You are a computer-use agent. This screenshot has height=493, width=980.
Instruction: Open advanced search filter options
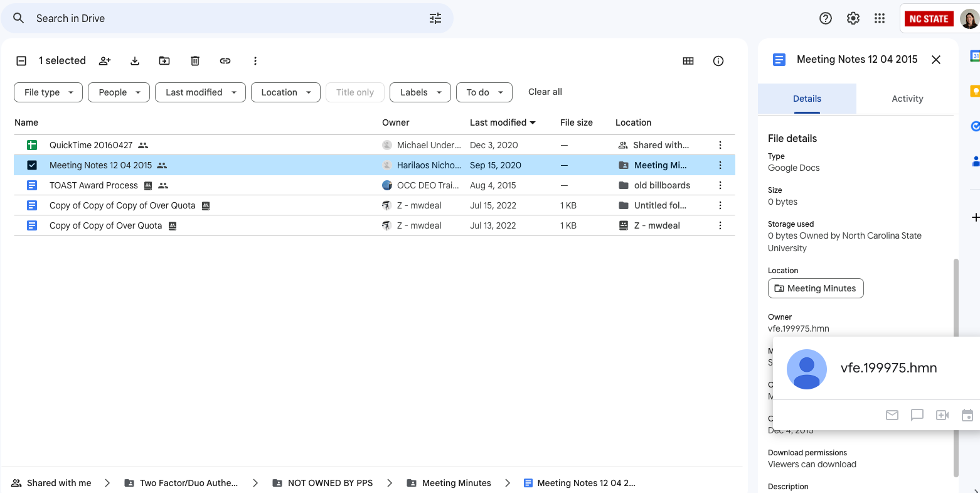tap(435, 18)
